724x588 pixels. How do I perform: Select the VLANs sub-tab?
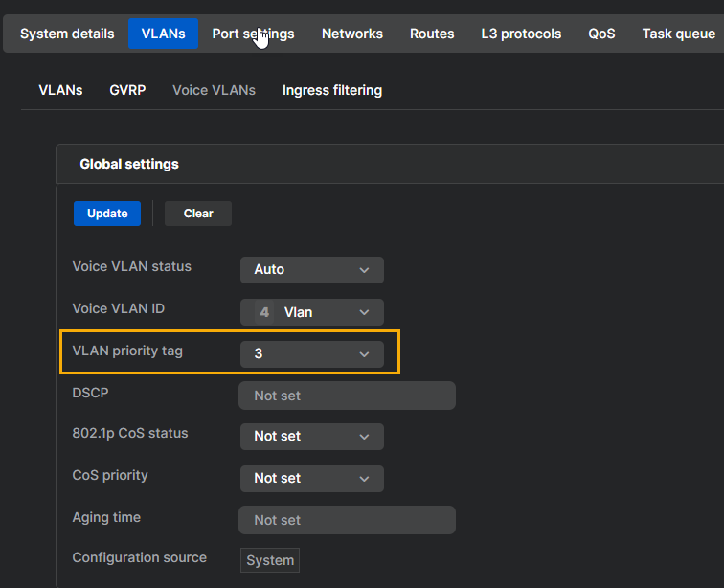(60, 90)
